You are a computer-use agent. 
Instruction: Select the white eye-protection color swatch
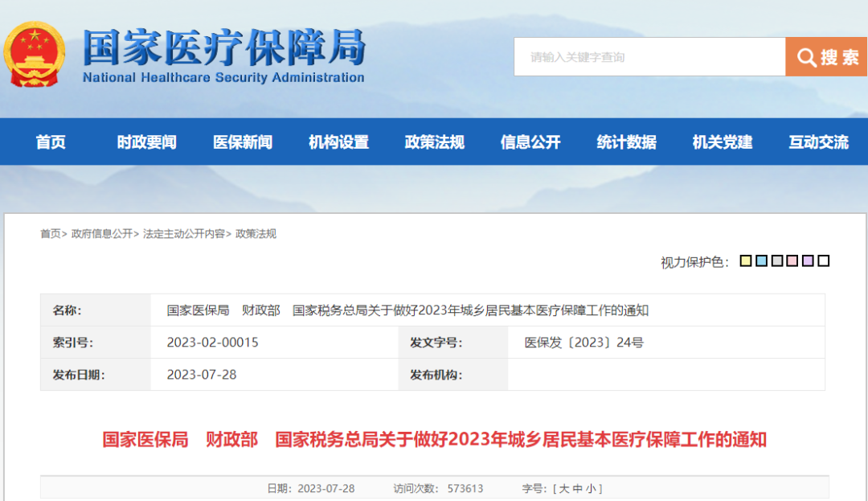(824, 261)
